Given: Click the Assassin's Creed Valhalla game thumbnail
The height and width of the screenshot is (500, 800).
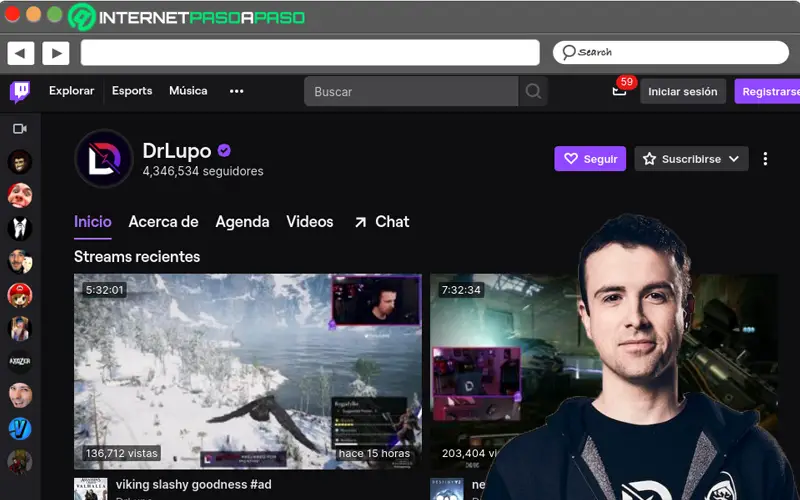Looking at the screenshot, I should 91,489.
